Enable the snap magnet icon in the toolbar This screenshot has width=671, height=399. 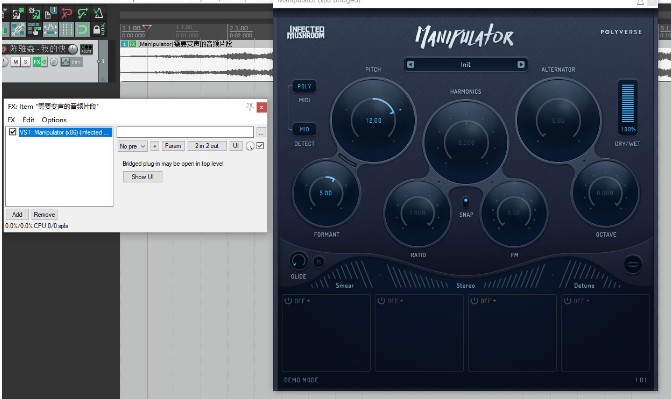coord(82,30)
